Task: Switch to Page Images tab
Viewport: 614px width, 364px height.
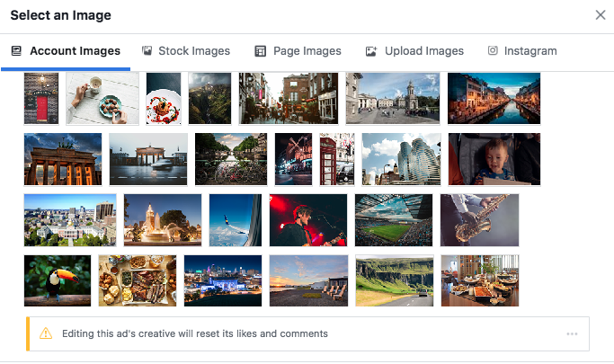Action: [x=298, y=51]
